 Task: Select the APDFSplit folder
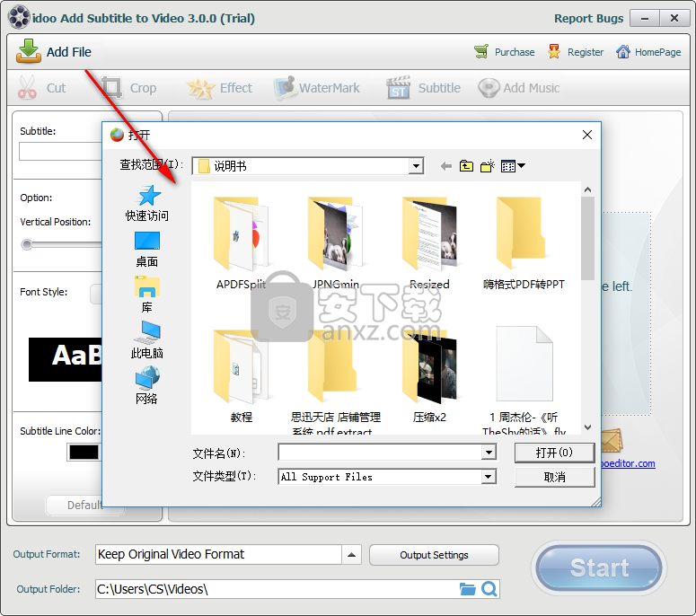241,243
